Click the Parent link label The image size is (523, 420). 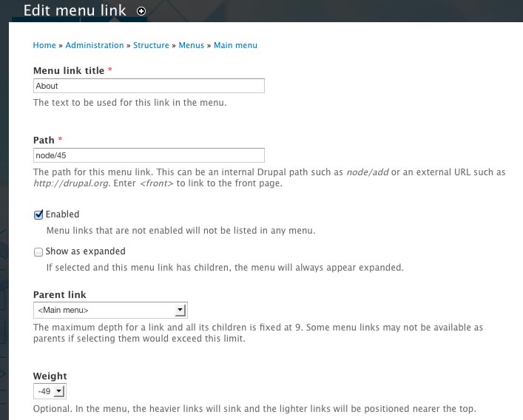59,295
